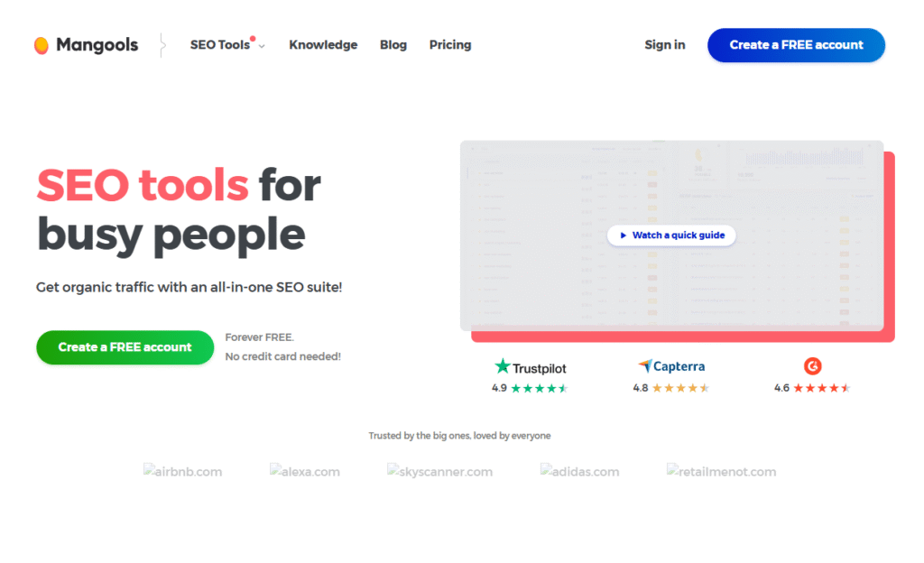
Task: Click the broken skyscanner.com logo image
Action: coord(439,471)
